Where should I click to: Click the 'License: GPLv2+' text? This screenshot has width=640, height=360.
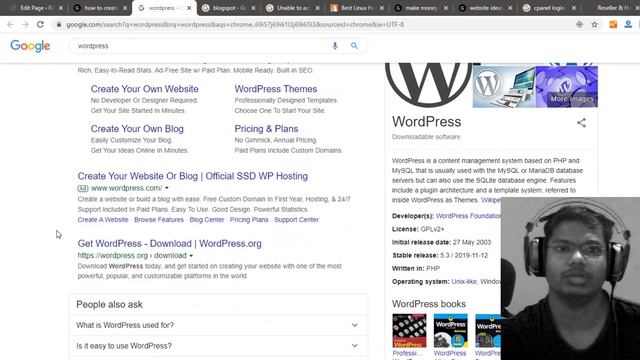coord(418,229)
